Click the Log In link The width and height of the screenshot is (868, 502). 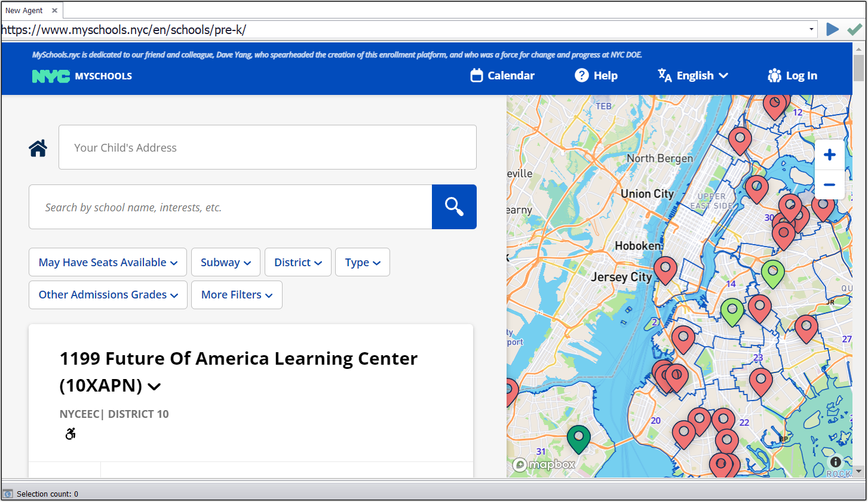(x=792, y=76)
